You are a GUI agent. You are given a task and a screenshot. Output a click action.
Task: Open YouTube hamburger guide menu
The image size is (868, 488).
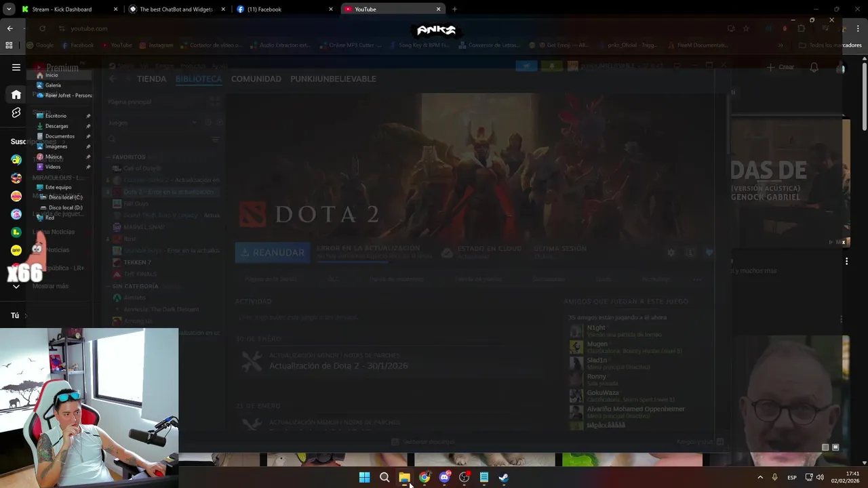(x=16, y=67)
